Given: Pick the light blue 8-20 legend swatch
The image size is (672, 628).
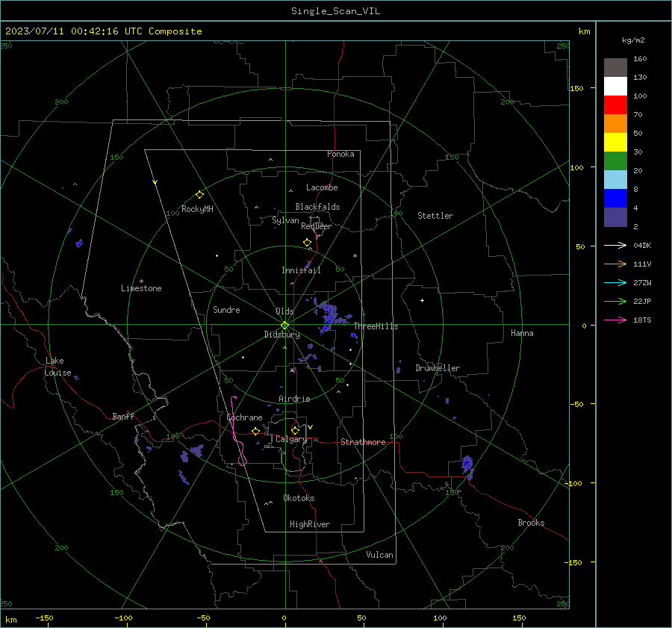Looking at the screenshot, I should [x=615, y=180].
